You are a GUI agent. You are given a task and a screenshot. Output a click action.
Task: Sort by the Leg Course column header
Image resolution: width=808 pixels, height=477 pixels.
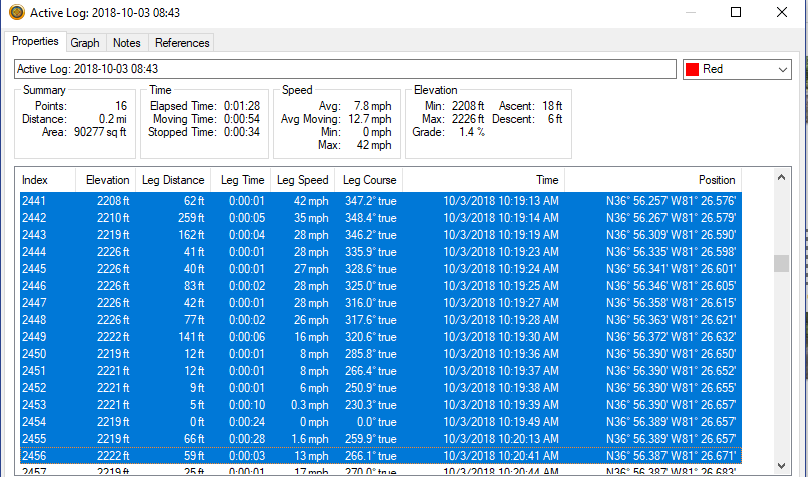[368, 180]
